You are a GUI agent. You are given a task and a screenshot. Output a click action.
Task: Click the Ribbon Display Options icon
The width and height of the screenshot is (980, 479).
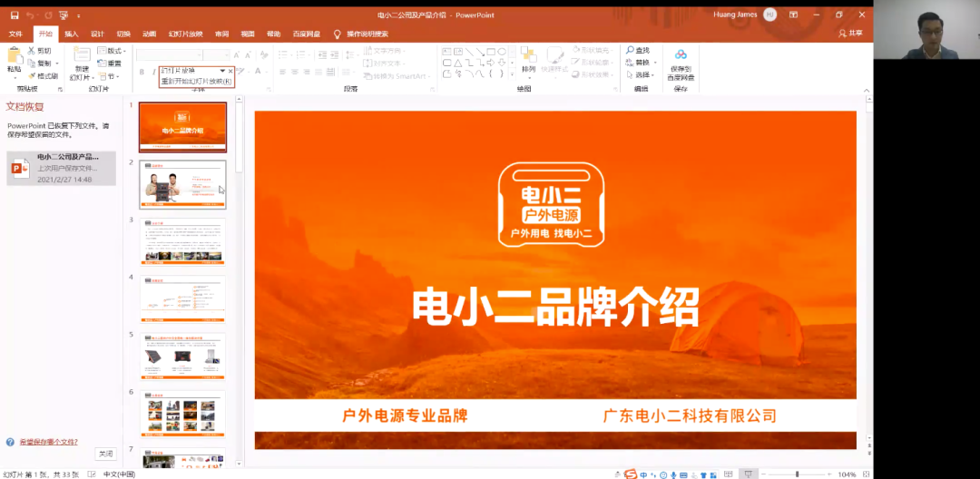[793, 15]
